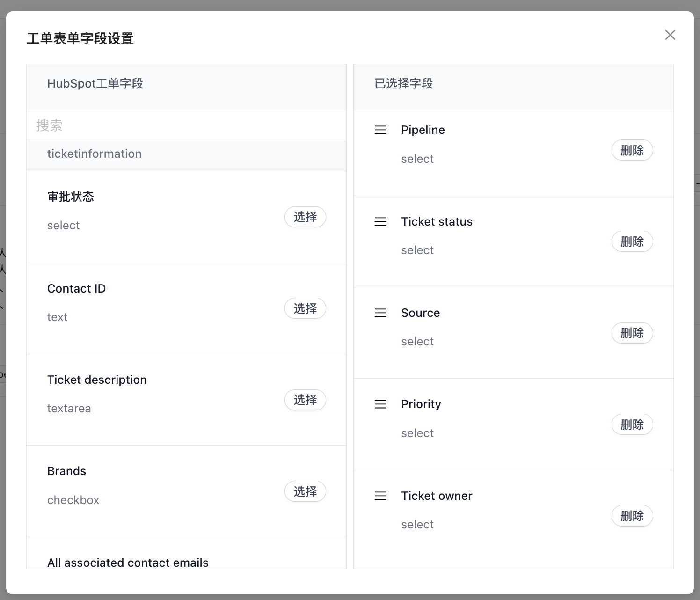Delete the Ticket owner field
The image size is (700, 600).
click(632, 516)
